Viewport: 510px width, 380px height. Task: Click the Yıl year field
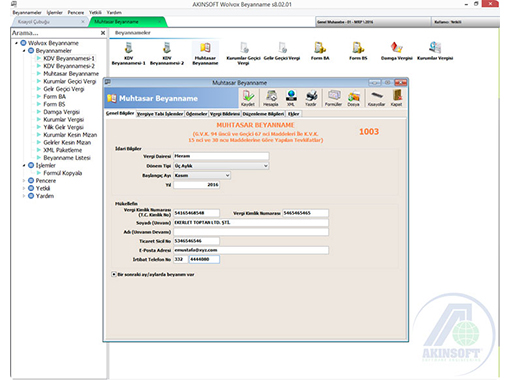(x=196, y=185)
